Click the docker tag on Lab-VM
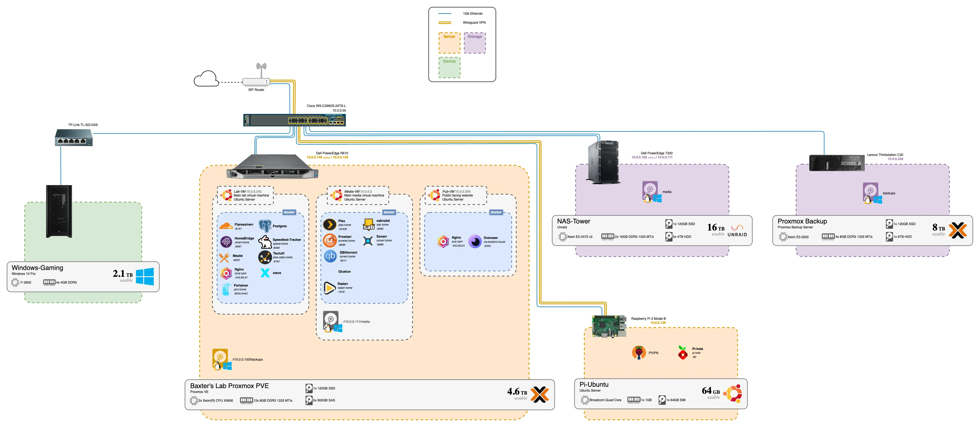This screenshot has height=427, width=980. pyautogui.click(x=289, y=212)
